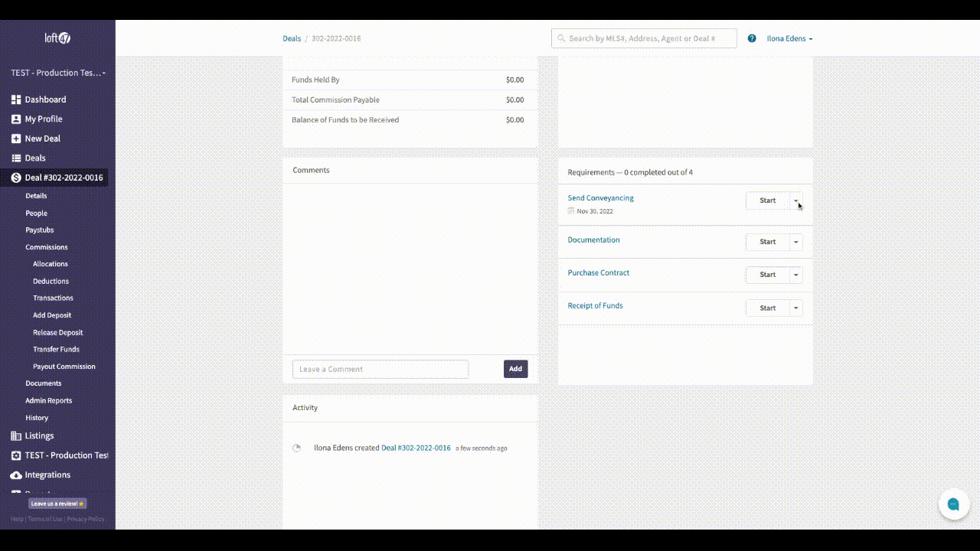The height and width of the screenshot is (551, 980).
Task: Open Listings in sidebar
Action: pos(39,435)
